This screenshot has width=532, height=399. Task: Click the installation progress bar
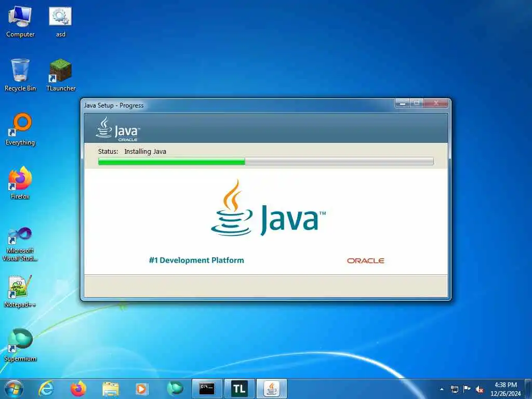[x=265, y=161]
